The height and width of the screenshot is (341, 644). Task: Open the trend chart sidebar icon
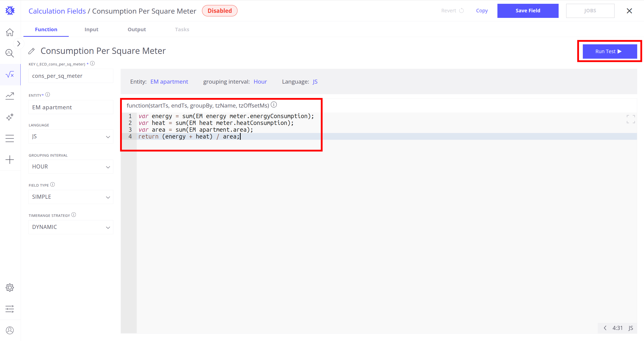click(x=10, y=96)
